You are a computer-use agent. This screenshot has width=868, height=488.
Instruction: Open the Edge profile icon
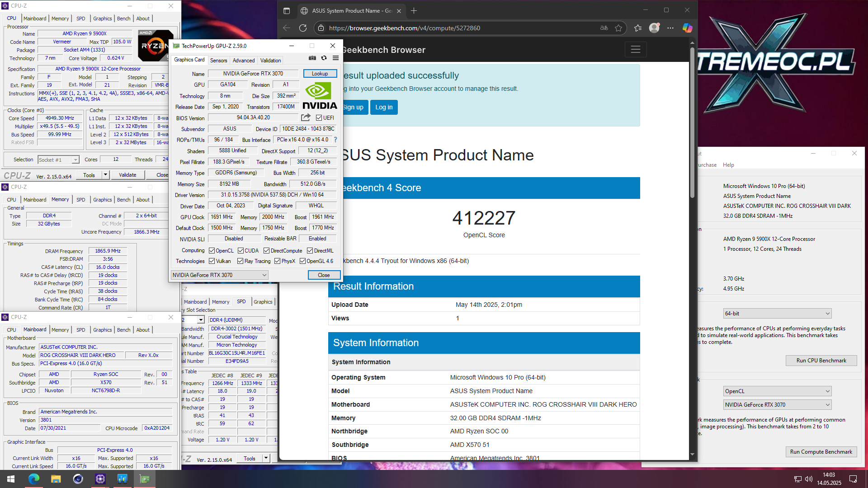pos(654,28)
